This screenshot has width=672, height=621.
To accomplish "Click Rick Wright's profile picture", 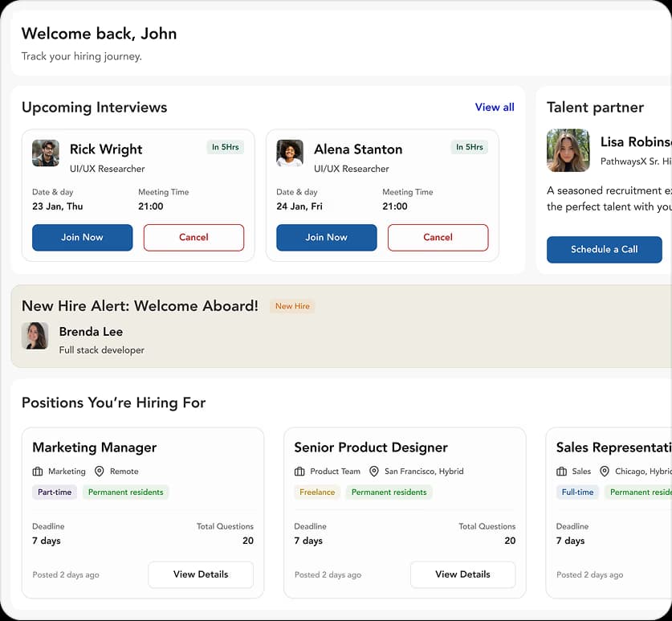I will (46, 152).
